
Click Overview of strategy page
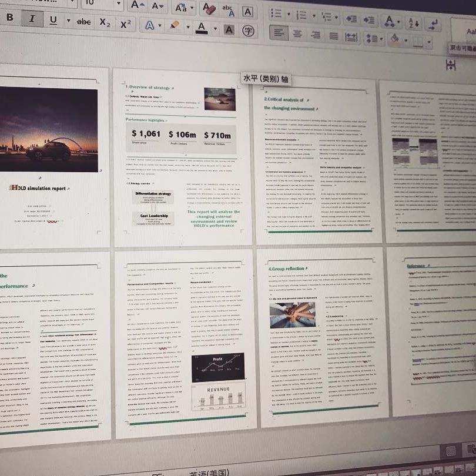[x=182, y=157]
